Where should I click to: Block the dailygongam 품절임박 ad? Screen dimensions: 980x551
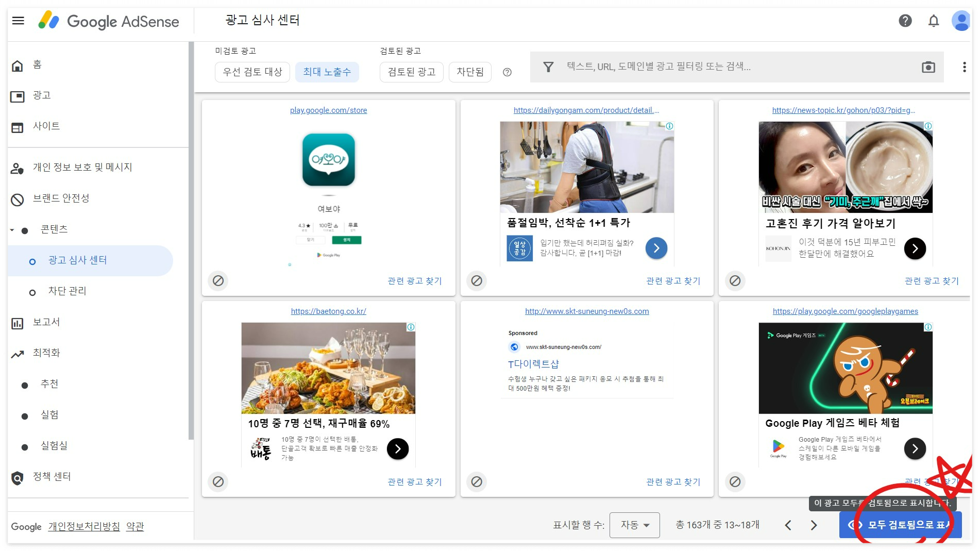click(x=477, y=280)
